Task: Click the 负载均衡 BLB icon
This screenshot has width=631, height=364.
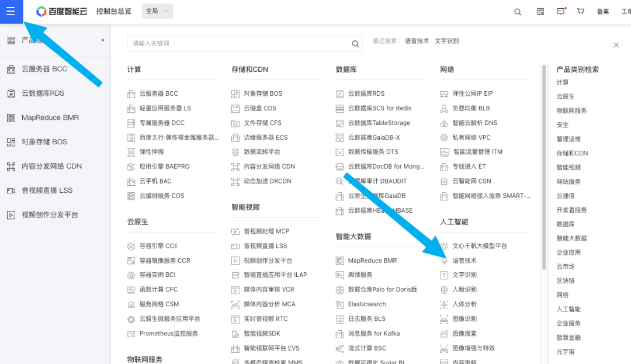Action: 444,108
